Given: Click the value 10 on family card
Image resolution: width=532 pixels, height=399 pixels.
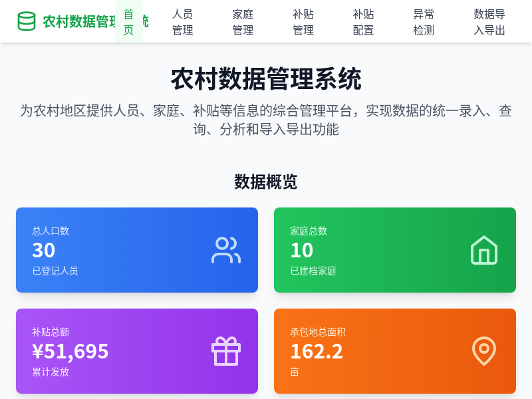Looking at the screenshot, I should pos(302,251).
